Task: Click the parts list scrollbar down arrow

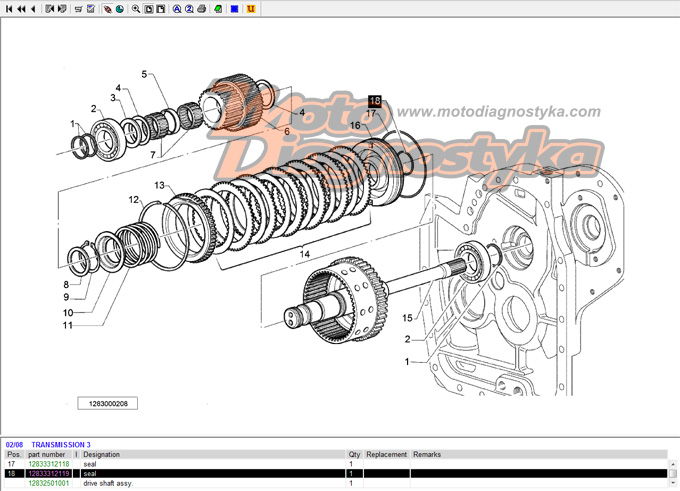Action: tap(673, 483)
